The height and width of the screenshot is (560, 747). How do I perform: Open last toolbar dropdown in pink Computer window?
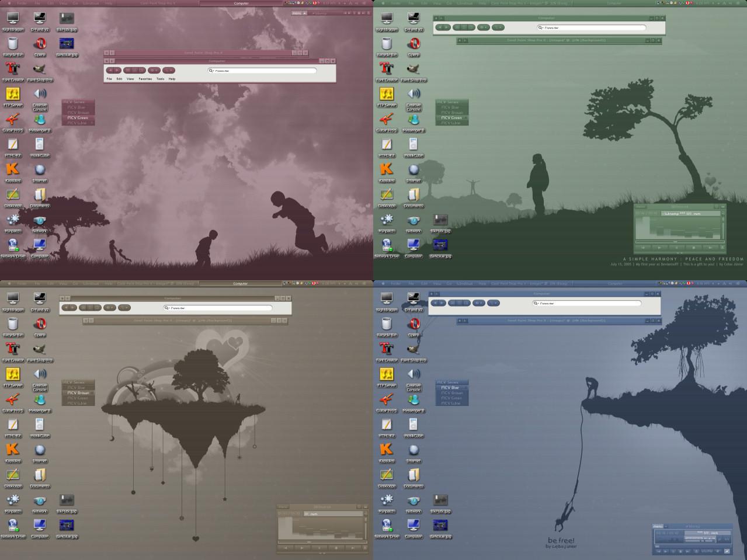click(169, 70)
